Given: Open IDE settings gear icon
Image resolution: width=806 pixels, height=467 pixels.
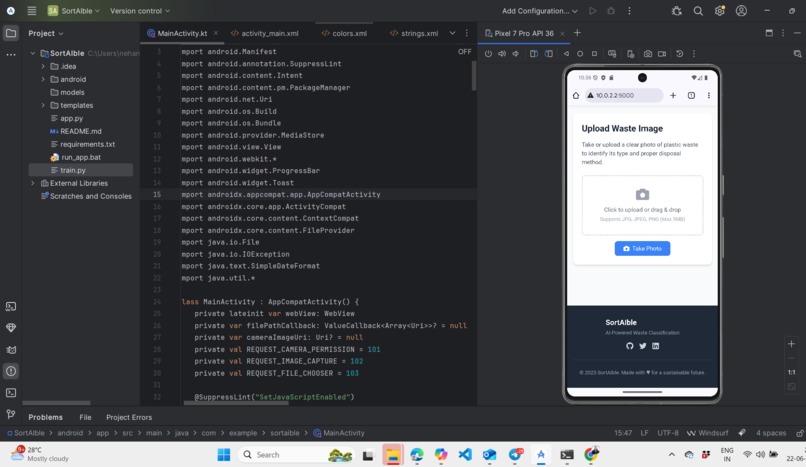Looking at the screenshot, I should pos(720,11).
